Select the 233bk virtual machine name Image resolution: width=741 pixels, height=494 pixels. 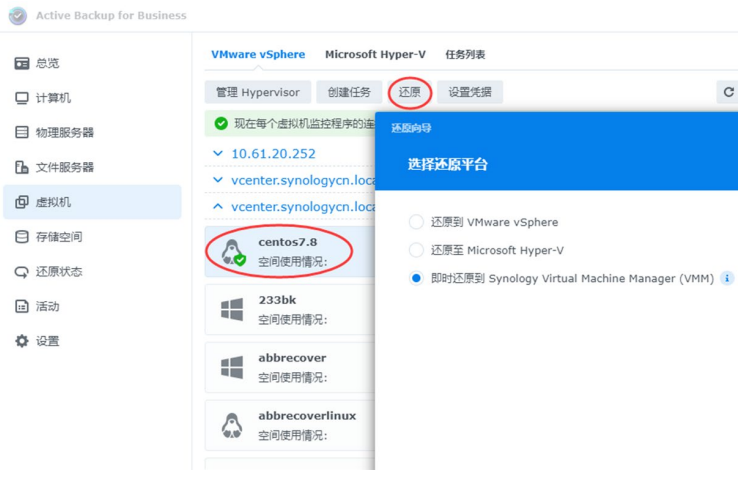(x=277, y=300)
